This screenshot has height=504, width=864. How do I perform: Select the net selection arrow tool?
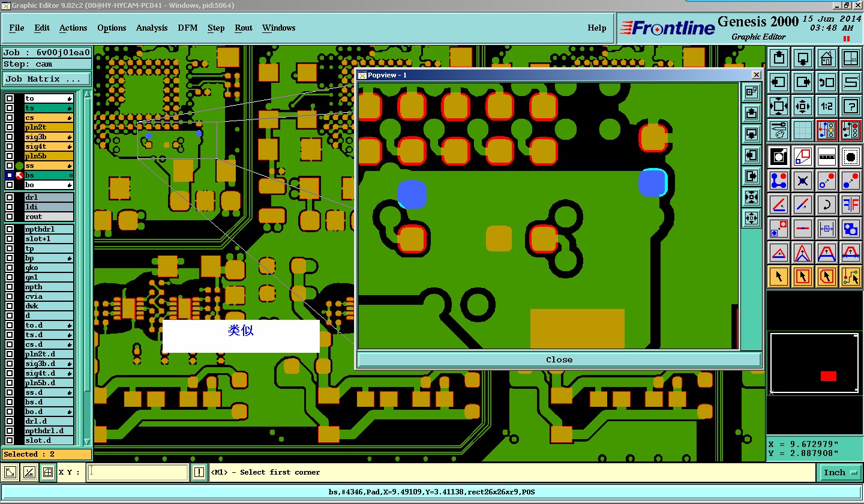click(851, 277)
